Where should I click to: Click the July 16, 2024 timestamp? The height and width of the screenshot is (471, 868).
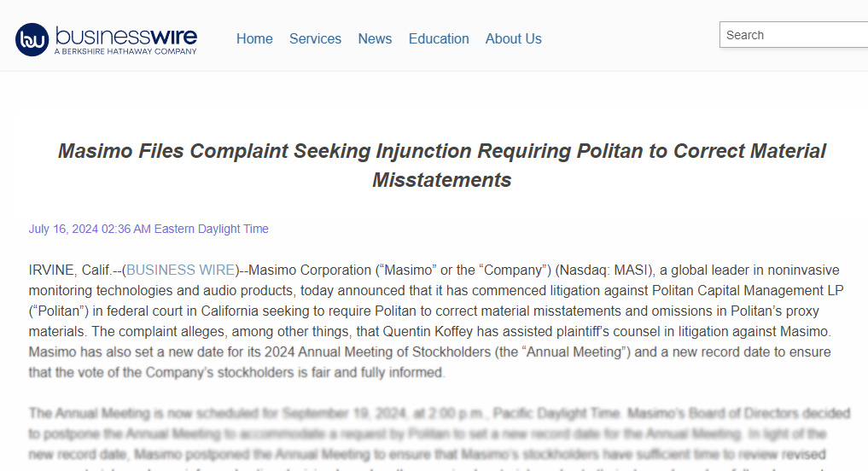(x=149, y=230)
